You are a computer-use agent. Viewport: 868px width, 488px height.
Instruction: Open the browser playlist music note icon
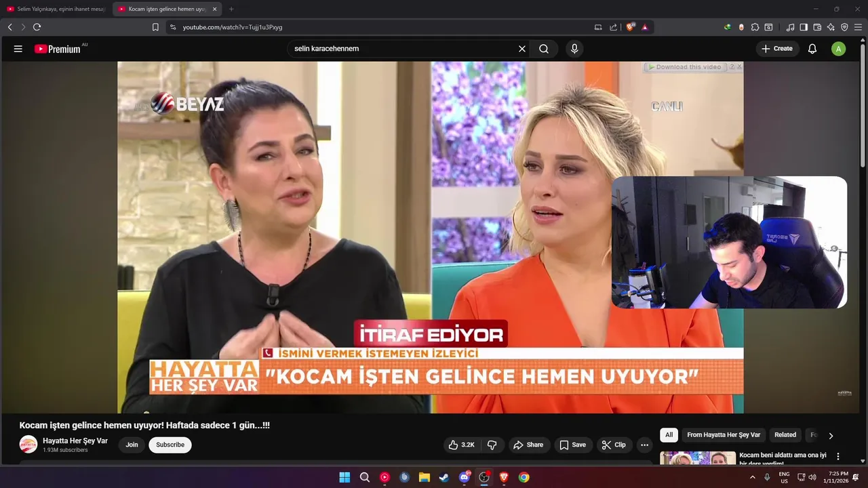[790, 27]
